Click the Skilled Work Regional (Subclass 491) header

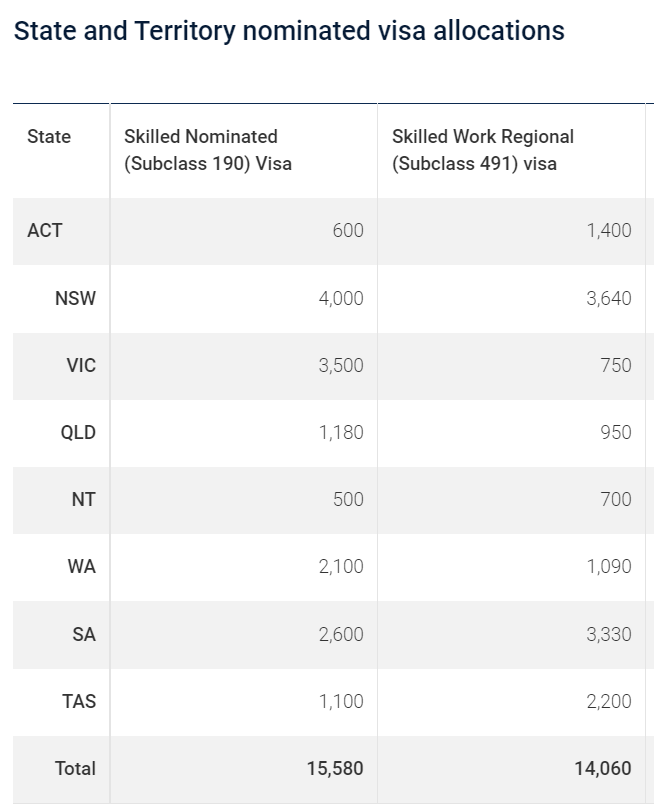click(483, 150)
